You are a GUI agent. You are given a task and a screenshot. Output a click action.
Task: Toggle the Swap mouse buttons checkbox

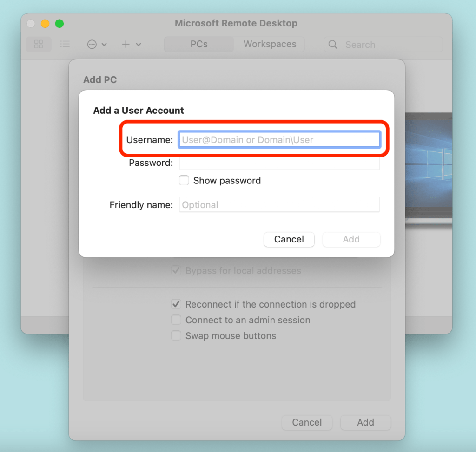[x=176, y=336]
